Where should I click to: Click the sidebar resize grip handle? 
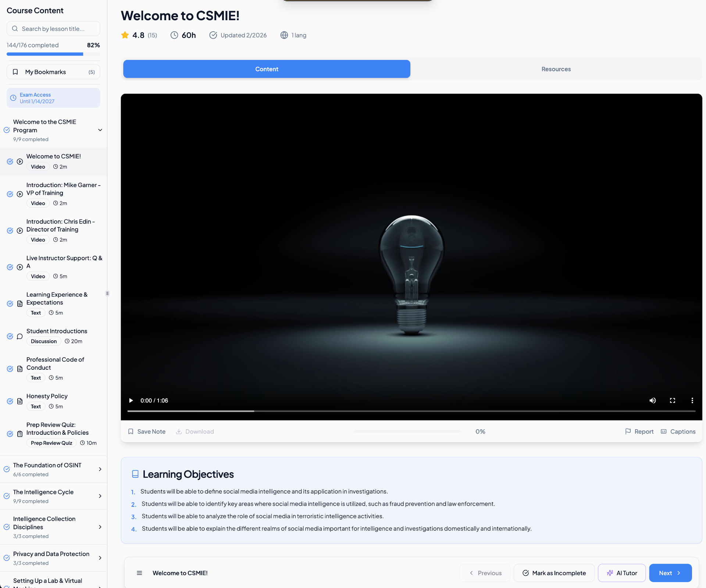[x=107, y=293]
